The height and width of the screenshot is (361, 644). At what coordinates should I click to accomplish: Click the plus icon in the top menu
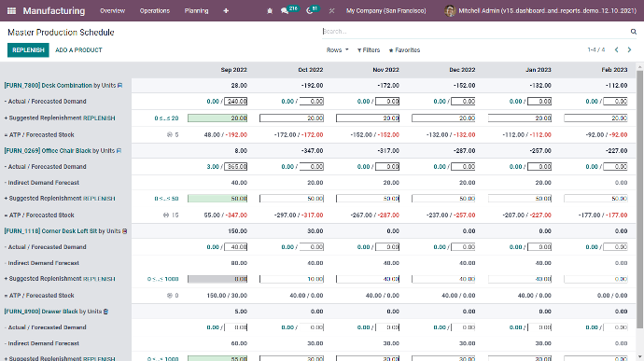(226, 11)
